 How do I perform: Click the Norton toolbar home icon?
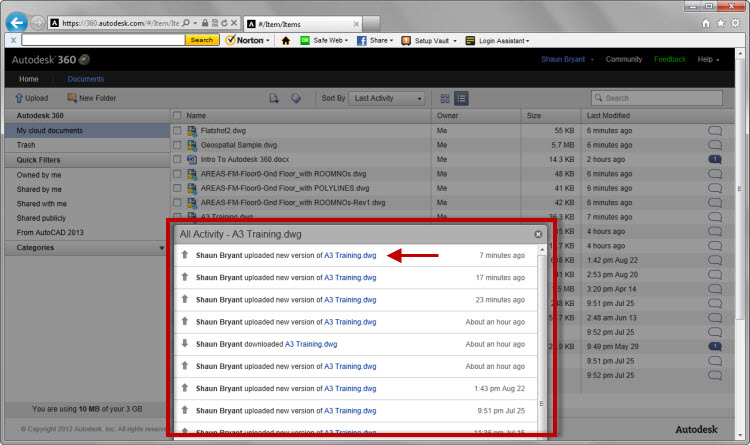(x=286, y=41)
